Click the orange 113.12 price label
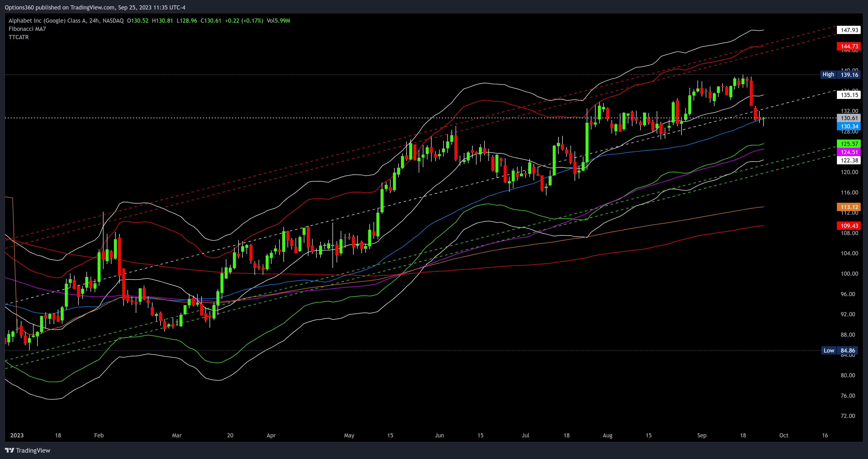 849,207
